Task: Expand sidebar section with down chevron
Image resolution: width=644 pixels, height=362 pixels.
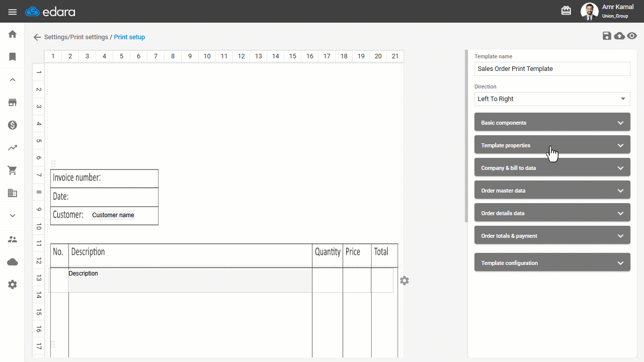Action: [13, 216]
